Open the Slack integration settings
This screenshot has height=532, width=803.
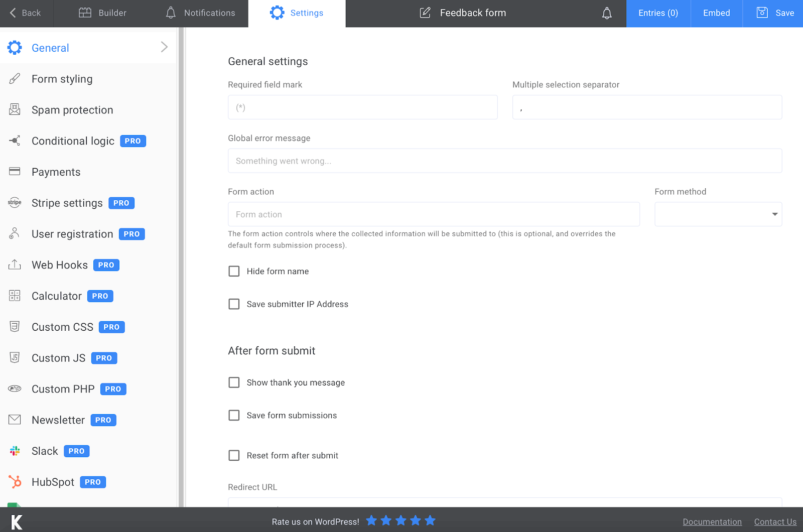coord(44,451)
